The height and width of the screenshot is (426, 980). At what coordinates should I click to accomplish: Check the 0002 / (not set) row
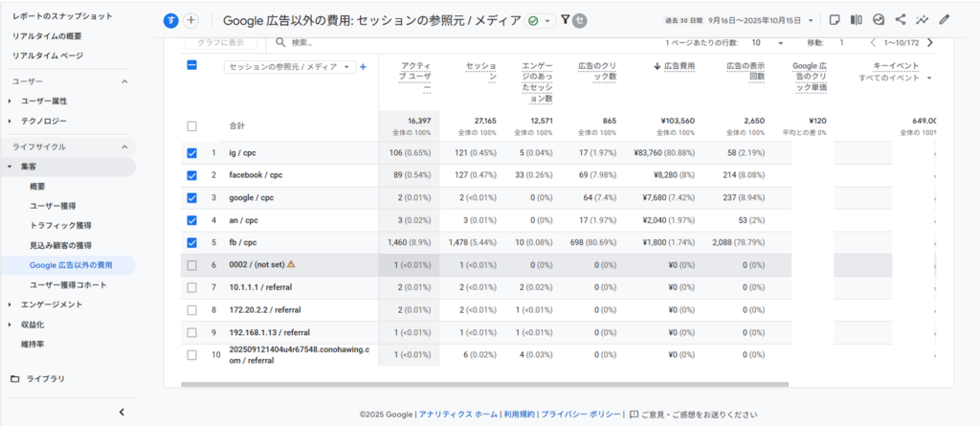click(x=192, y=264)
